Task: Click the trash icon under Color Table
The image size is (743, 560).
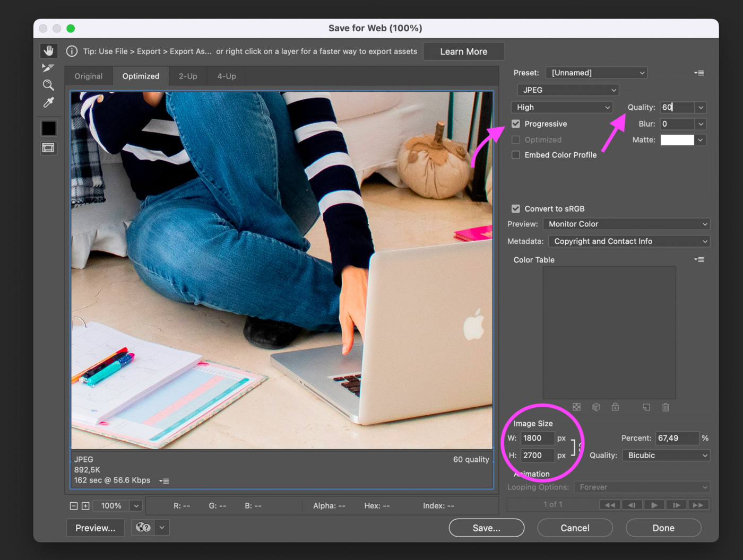Action: 666,407
